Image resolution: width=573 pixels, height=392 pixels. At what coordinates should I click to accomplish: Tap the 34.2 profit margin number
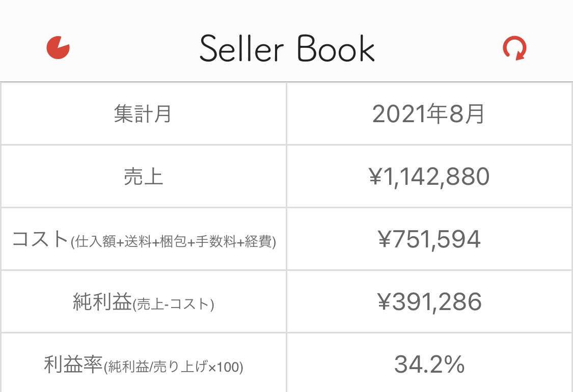point(419,365)
